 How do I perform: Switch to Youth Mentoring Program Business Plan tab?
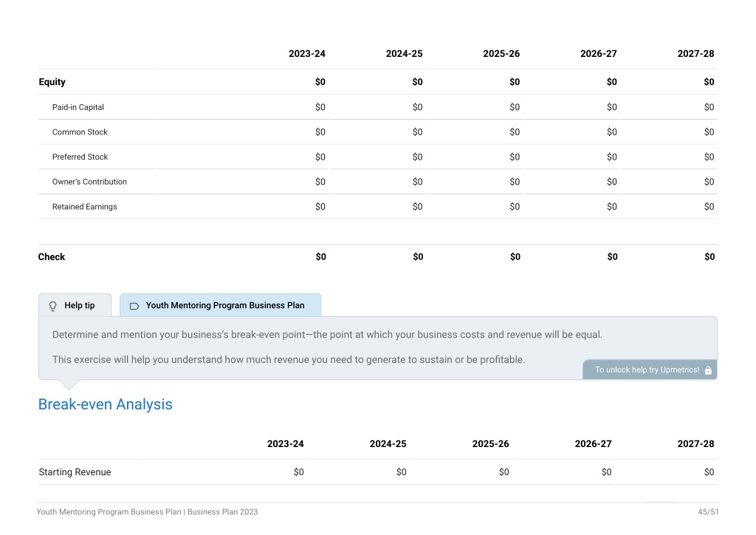point(220,305)
